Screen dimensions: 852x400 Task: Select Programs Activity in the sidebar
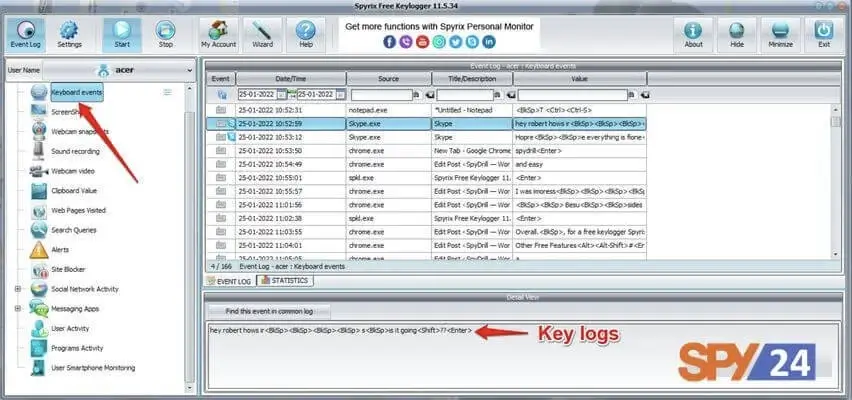click(77, 348)
